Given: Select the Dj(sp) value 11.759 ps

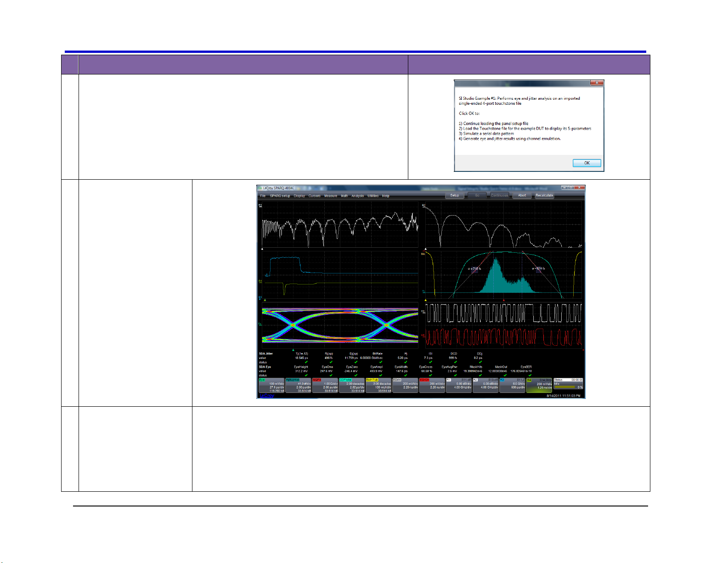Looking at the screenshot, I should pos(351,358).
